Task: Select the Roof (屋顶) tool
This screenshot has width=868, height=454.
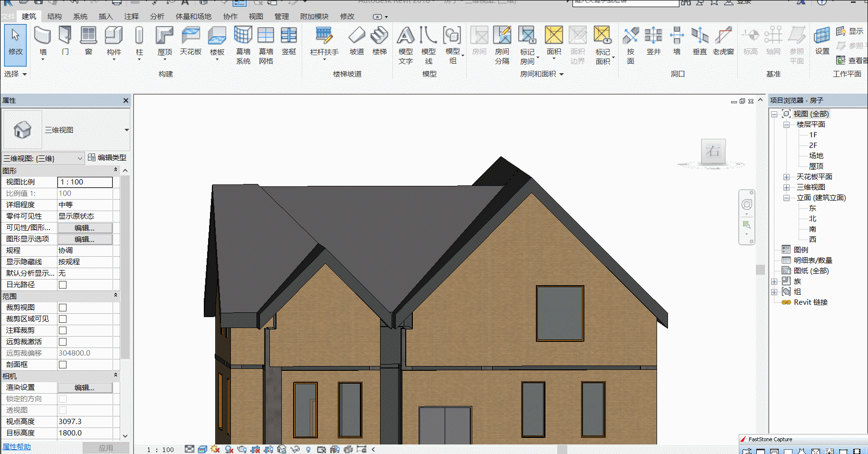Action: pyautogui.click(x=165, y=42)
